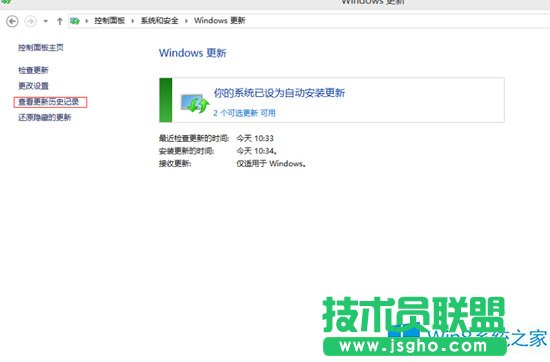The image size is (550, 362).
Task: Click 今天 10:33 last check time
Action: (x=255, y=139)
